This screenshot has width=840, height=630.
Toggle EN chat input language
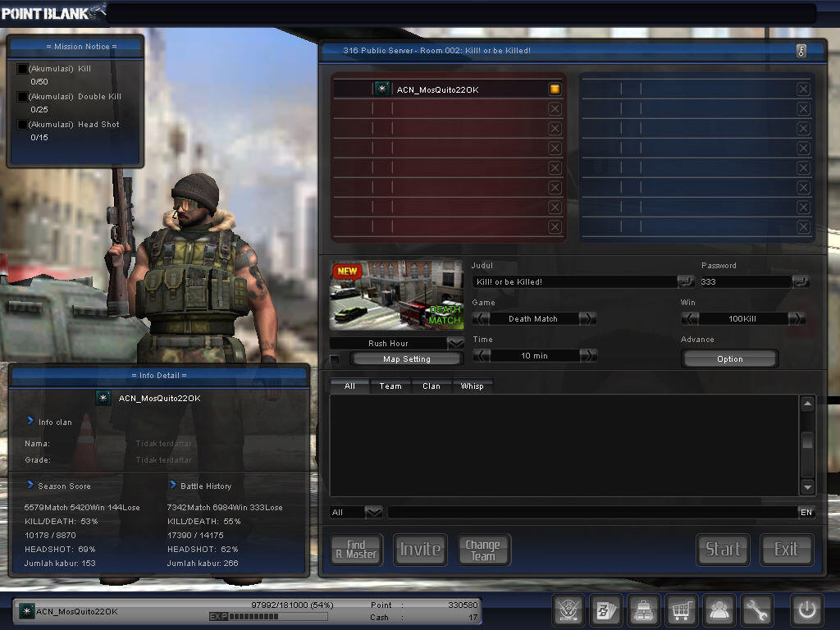click(806, 512)
